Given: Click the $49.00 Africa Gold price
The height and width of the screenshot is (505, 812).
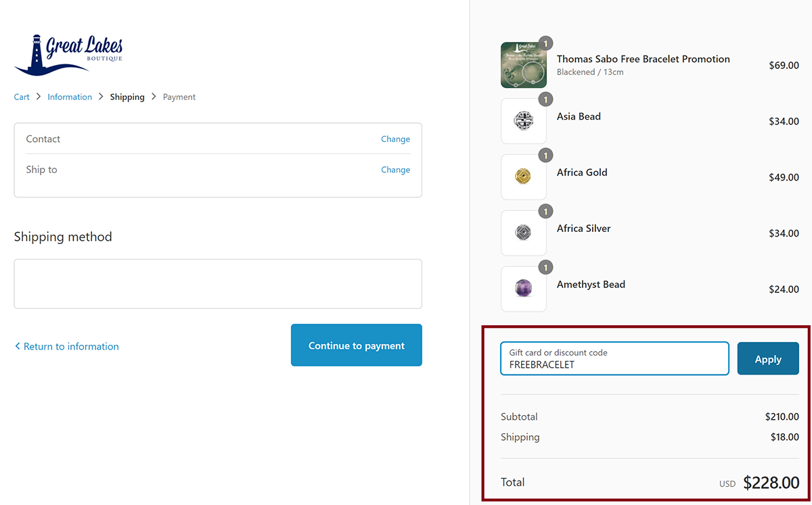Looking at the screenshot, I should 784,178.
